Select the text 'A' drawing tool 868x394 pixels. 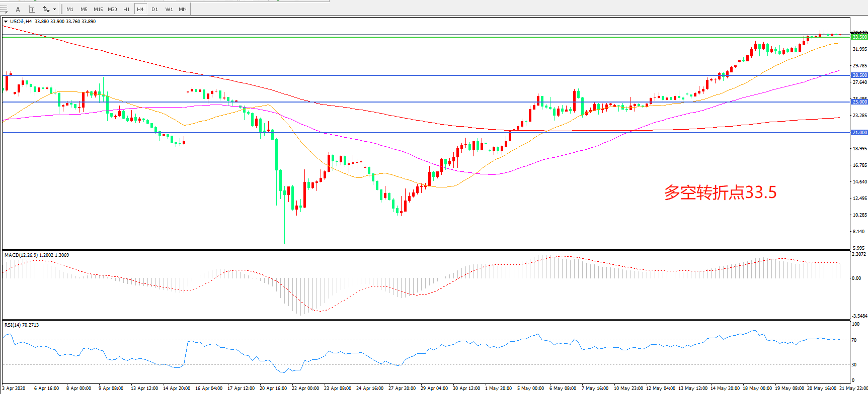click(18, 9)
